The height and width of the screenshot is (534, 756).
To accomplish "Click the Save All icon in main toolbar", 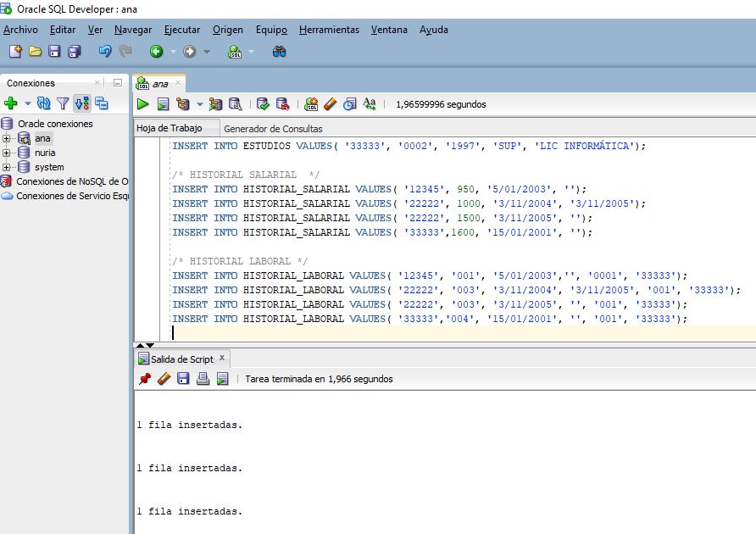I will point(74,52).
